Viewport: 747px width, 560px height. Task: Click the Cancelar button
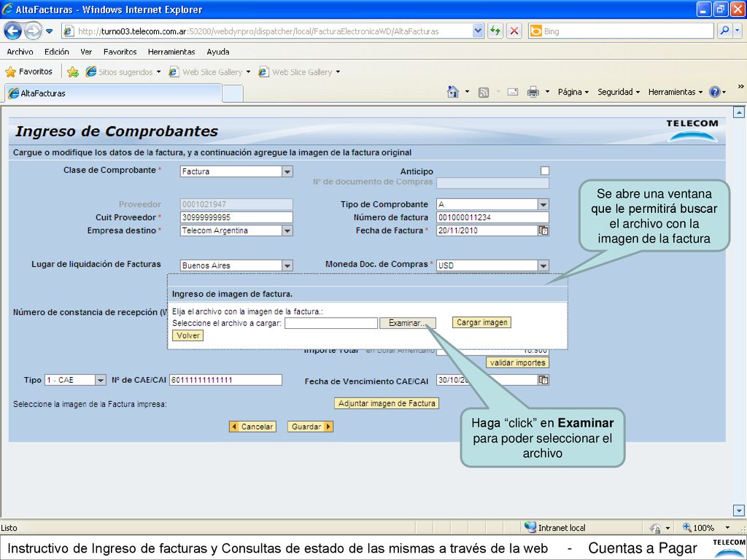click(252, 427)
